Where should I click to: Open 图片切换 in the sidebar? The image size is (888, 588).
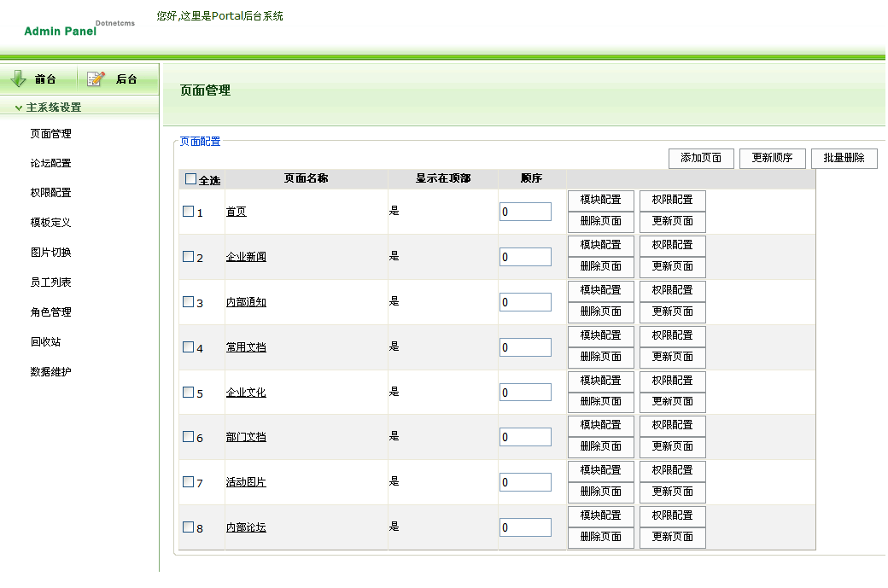pyautogui.click(x=51, y=253)
